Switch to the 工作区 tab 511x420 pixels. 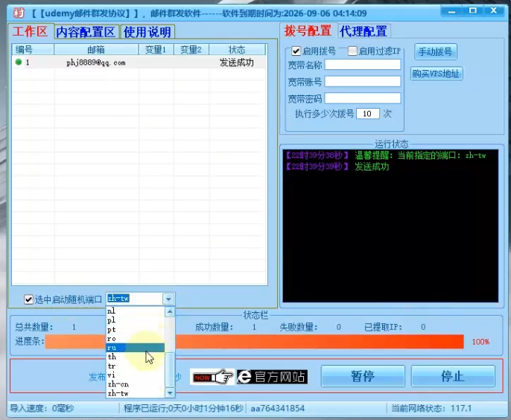31,31
